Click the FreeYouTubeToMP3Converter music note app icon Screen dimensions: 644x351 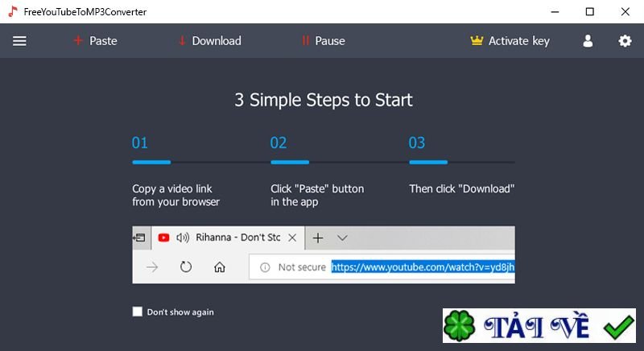click(13, 11)
